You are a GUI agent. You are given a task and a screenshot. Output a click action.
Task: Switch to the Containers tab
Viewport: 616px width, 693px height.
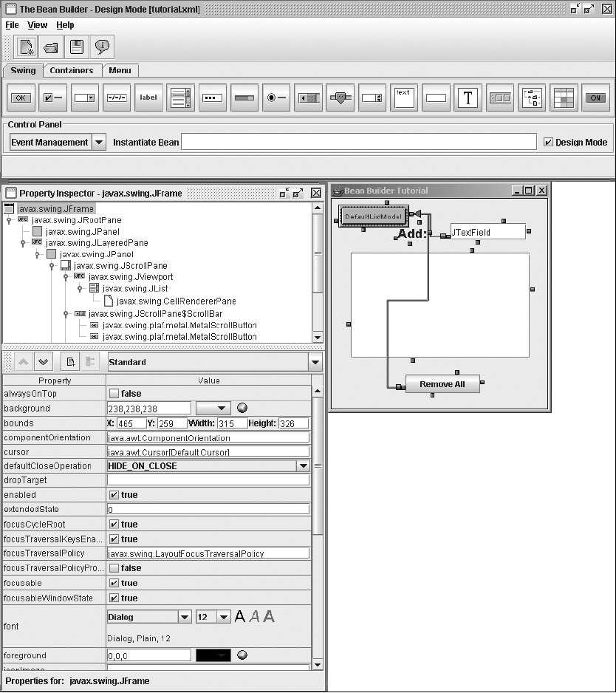pyautogui.click(x=72, y=70)
